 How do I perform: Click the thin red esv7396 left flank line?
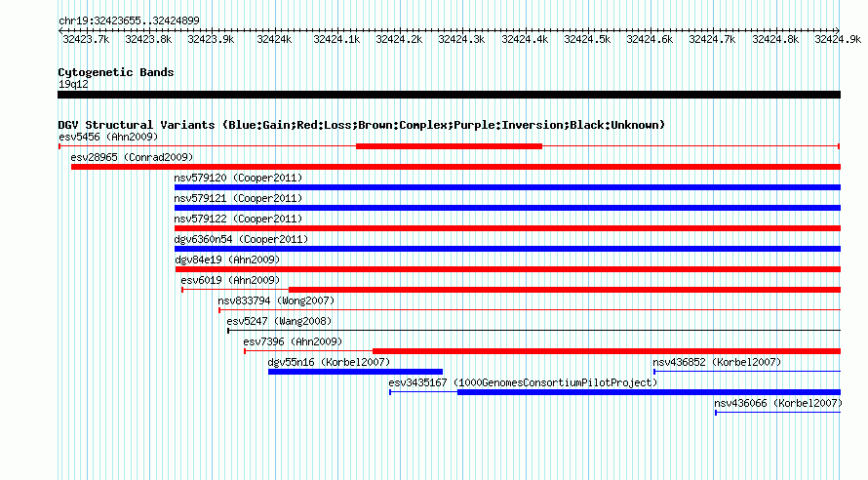click(x=308, y=351)
